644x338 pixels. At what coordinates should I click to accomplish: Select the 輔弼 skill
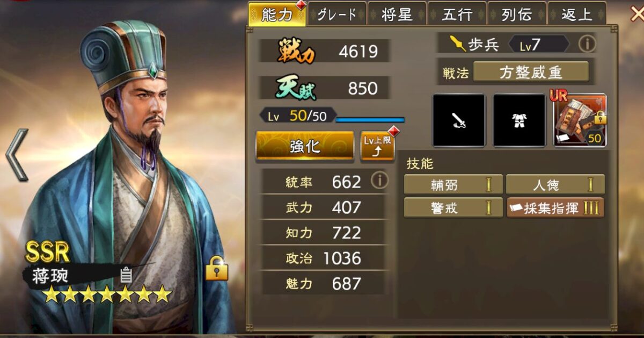point(453,185)
